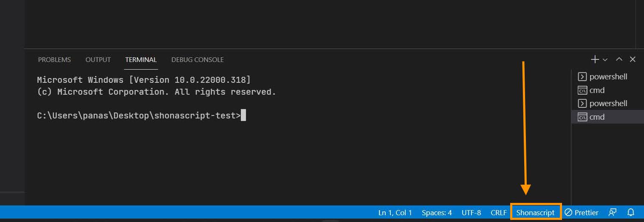
Task: Click the highlighted cmd terminal at list bottom
Action: point(597,117)
